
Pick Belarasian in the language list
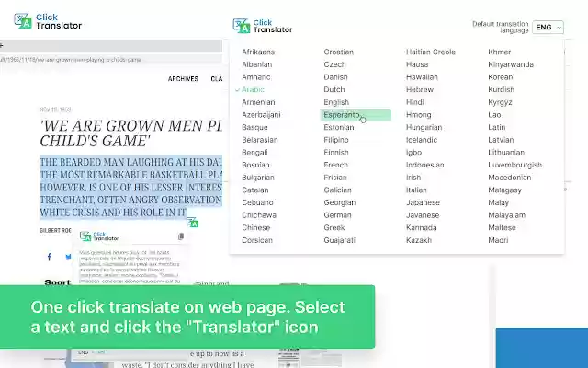pyautogui.click(x=260, y=140)
